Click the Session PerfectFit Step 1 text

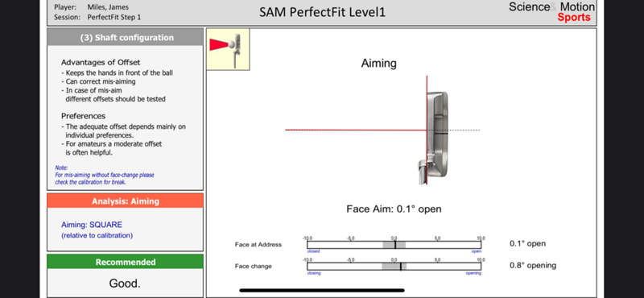coord(114,18)
